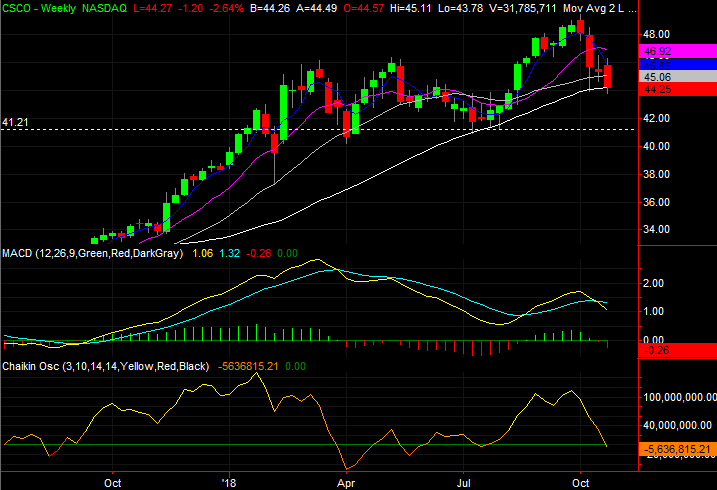Image resolution: width=717 pixels, height=490 pixels.
Task: Click the red MACD histogram value -0.26
Action: point(259,253)
